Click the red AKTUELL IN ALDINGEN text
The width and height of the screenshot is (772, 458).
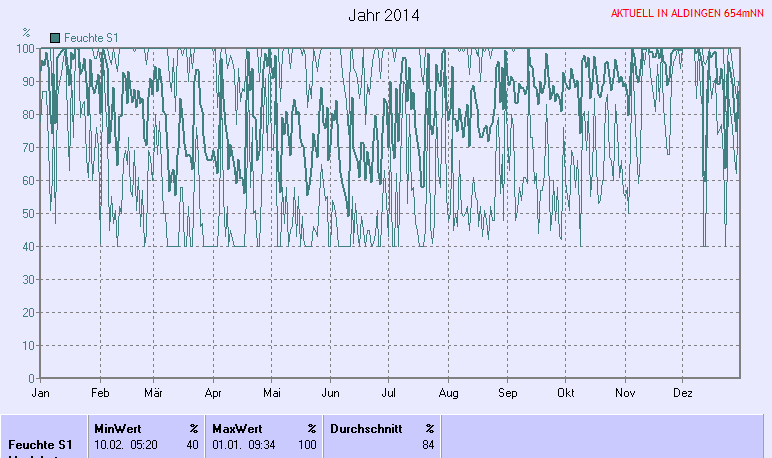point(688,15)
